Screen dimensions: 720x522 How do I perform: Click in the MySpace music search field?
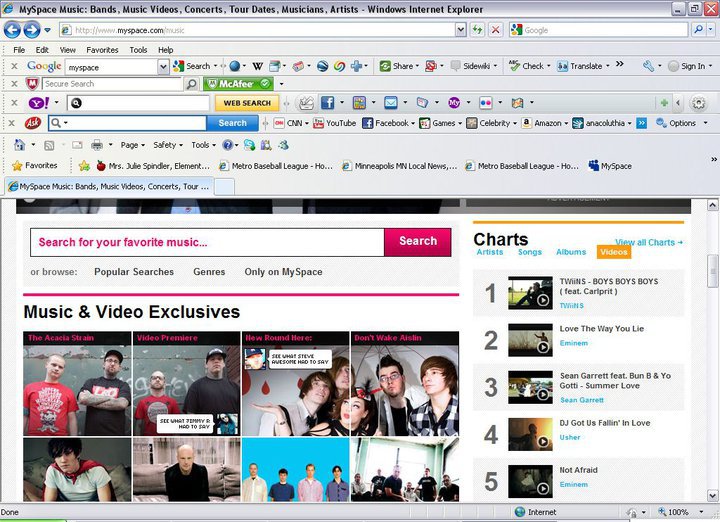(x=207, y=242)
